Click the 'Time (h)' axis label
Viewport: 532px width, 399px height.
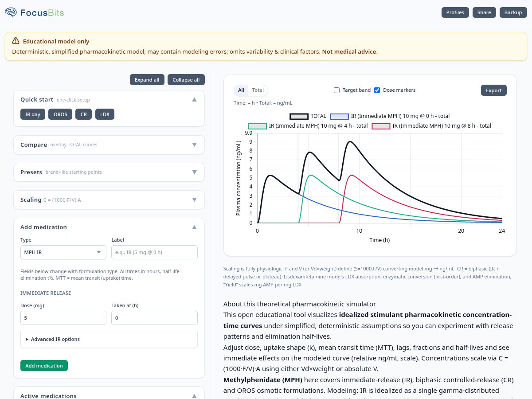point(380,240)
